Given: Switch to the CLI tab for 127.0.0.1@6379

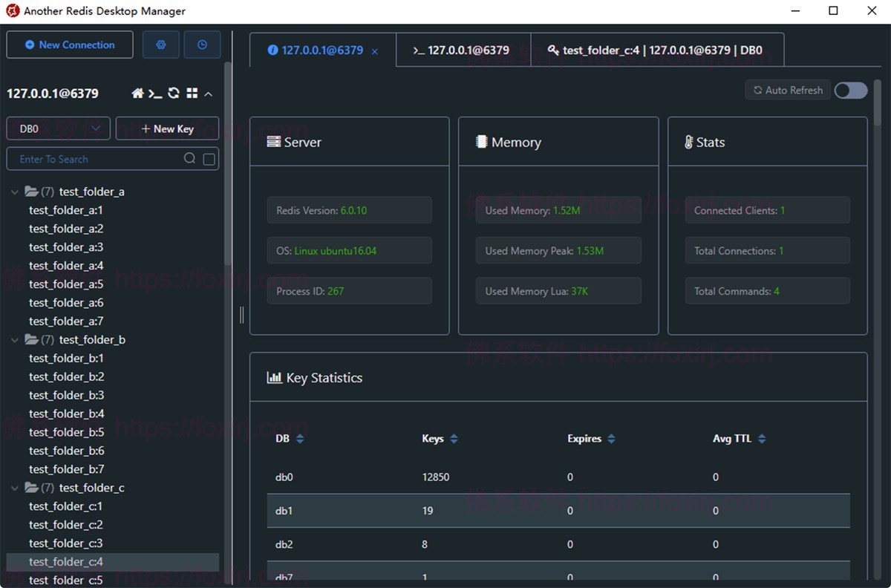Looking at the screenshot, I should [x=462, y=50].
